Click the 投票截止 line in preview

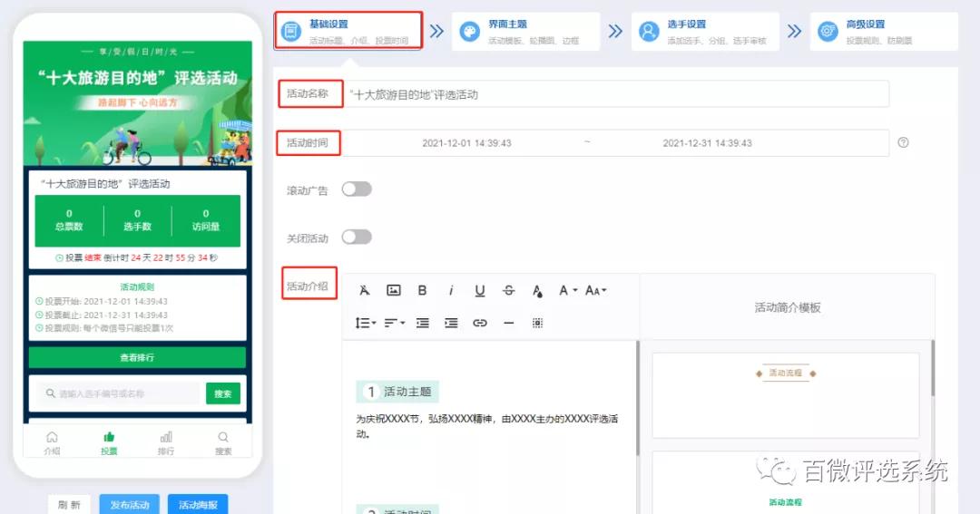coord(102,315)
